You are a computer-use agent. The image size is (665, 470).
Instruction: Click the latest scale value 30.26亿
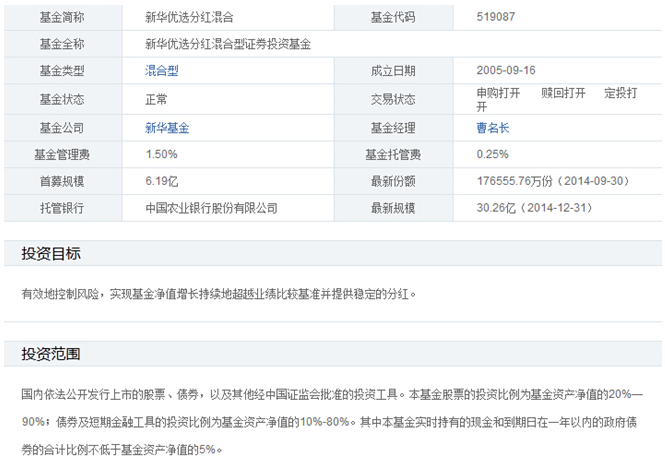(496, 208)
